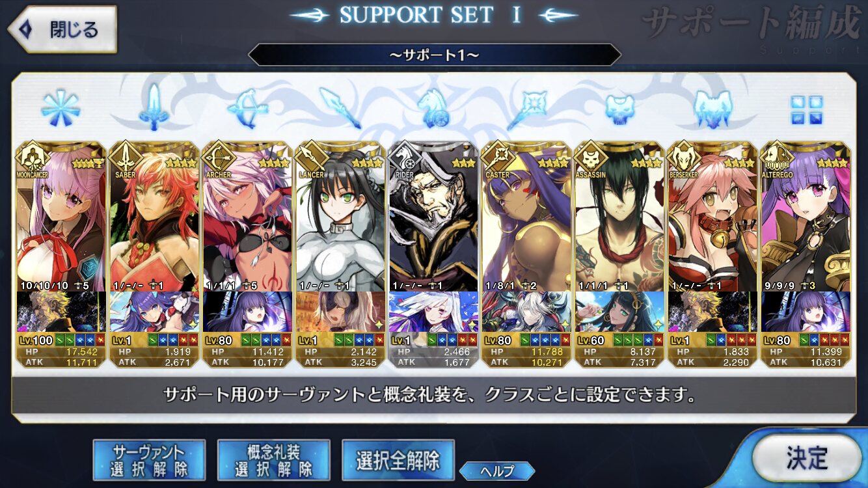Select the Extra class four-squares icon
Viewport: 868px width, 488px height.
[806, 109]
